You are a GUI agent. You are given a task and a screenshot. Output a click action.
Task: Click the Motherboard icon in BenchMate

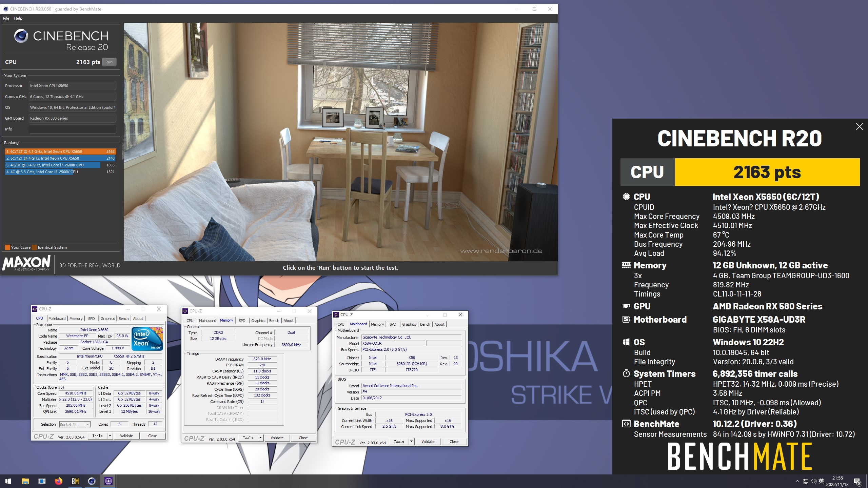(626, 319)
